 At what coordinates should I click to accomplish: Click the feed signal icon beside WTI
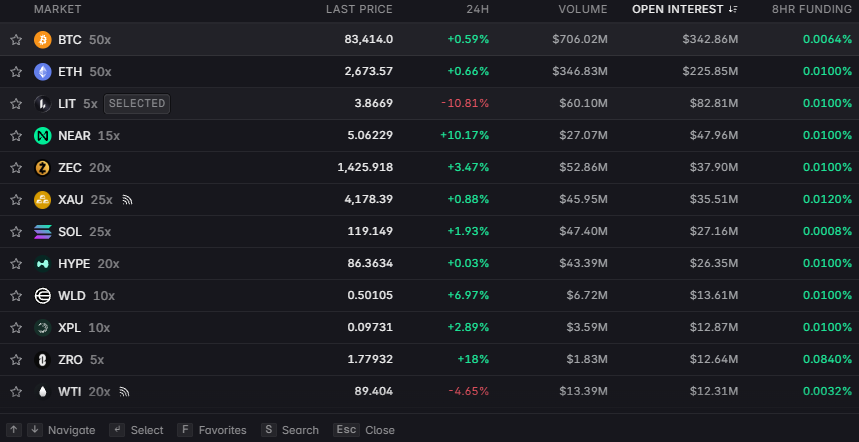coord(124,392)
